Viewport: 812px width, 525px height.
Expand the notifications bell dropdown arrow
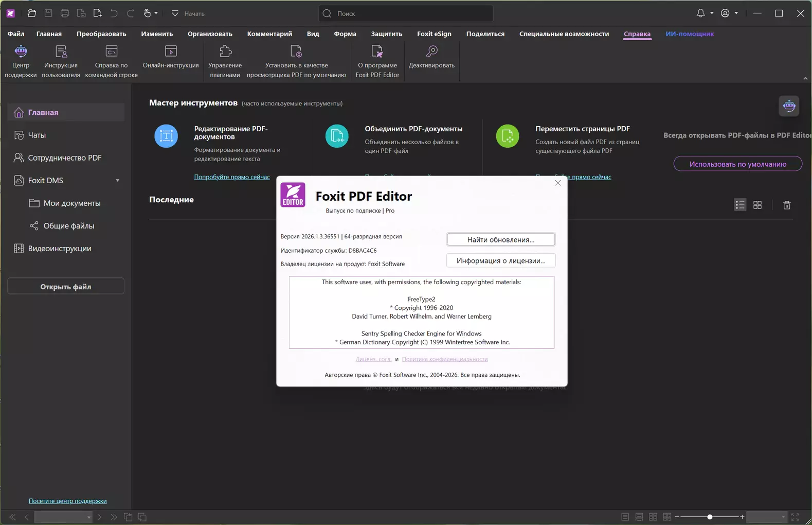(712, 13)
